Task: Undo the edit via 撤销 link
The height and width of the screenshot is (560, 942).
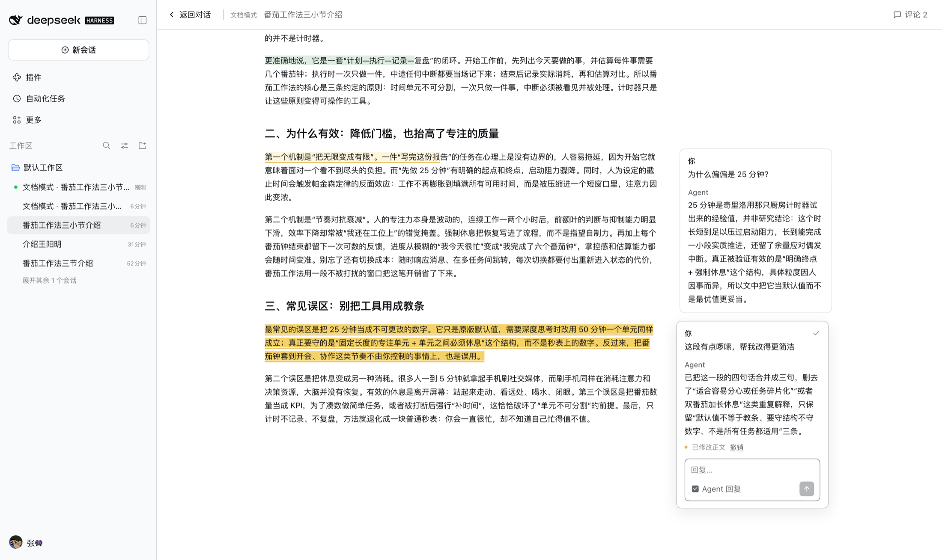Action: pos(736,447)
